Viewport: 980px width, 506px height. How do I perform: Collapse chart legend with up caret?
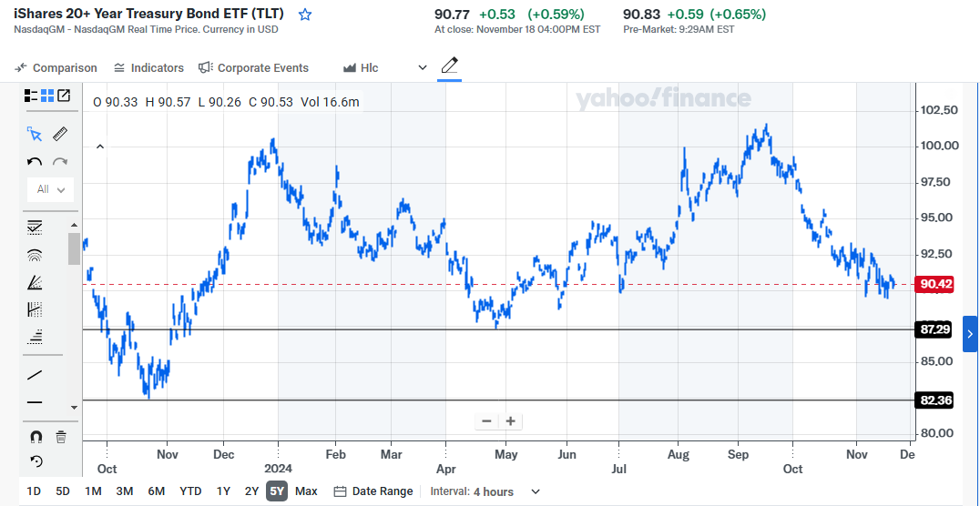tap(100, 147)
